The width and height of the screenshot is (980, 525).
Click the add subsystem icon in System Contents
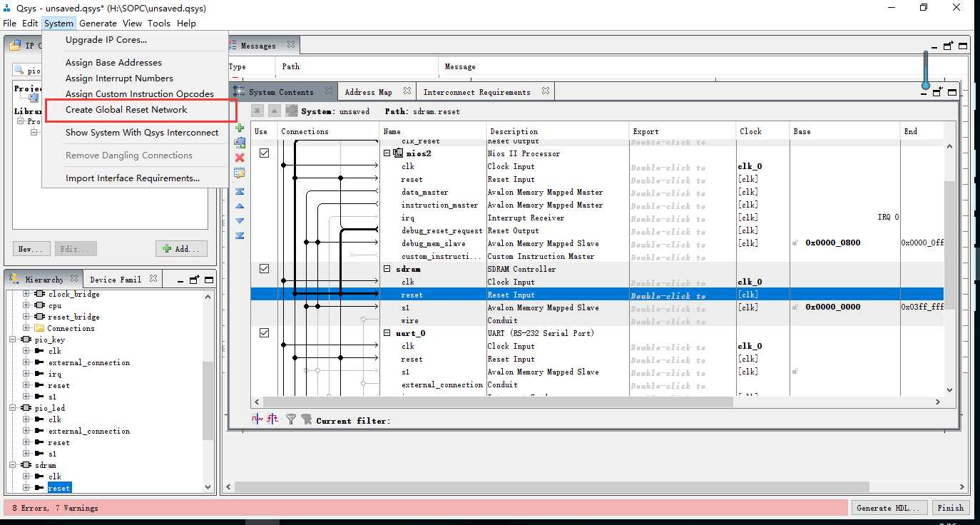(x=240, y=143)
